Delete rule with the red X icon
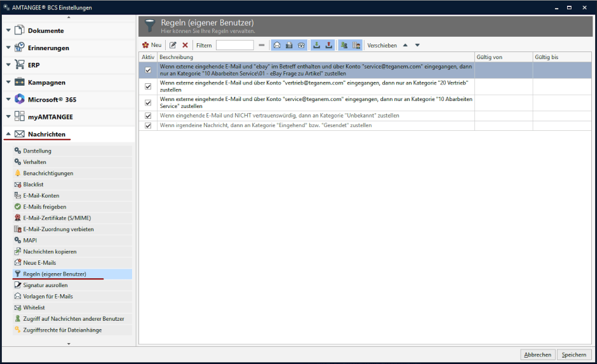This screenshot has height=364, width=597. 185,45
